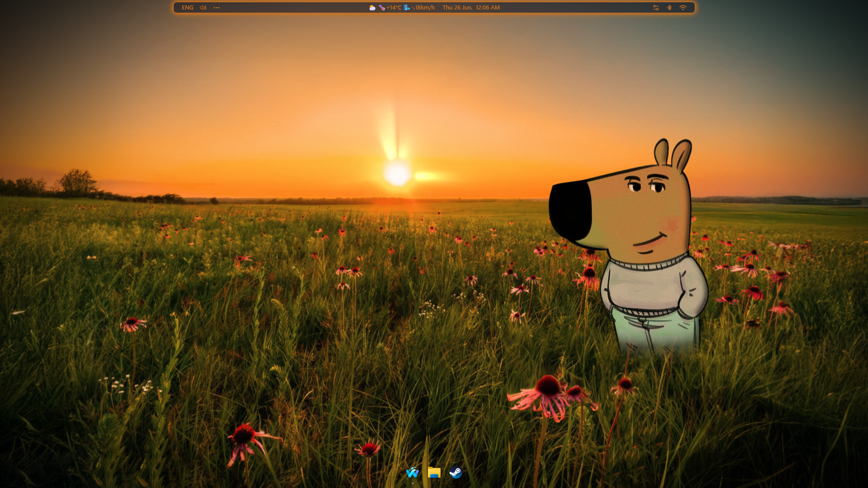Click the Thu 26 Jun date
868x488 pixels.
[x=457, y=8]
